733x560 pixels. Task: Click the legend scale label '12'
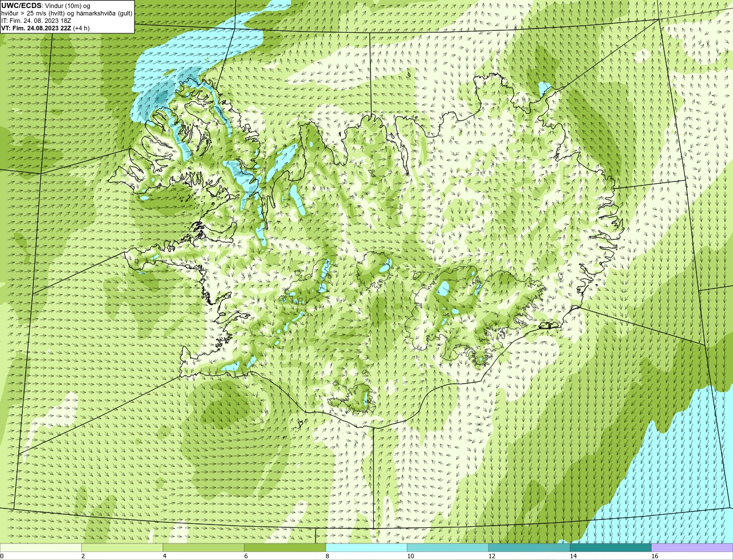[491, 556]
